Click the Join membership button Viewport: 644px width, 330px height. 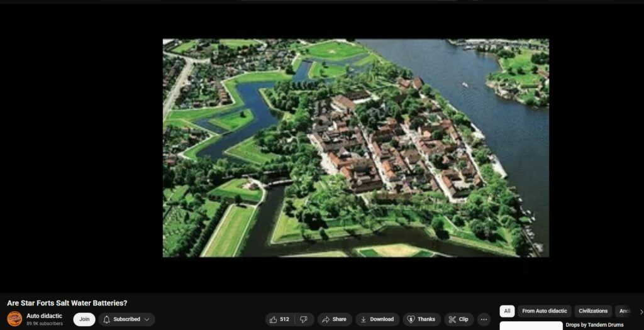(84, 319)
